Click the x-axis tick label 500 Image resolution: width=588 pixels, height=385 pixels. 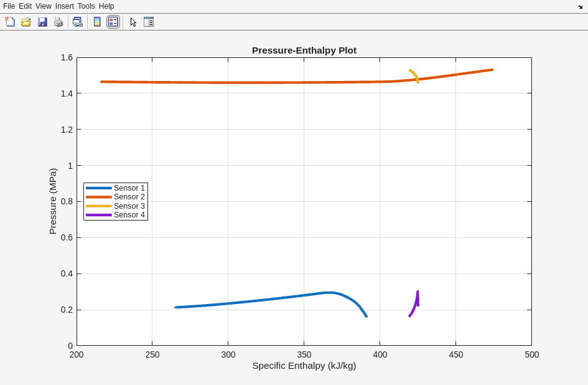(x=532, y=354)
